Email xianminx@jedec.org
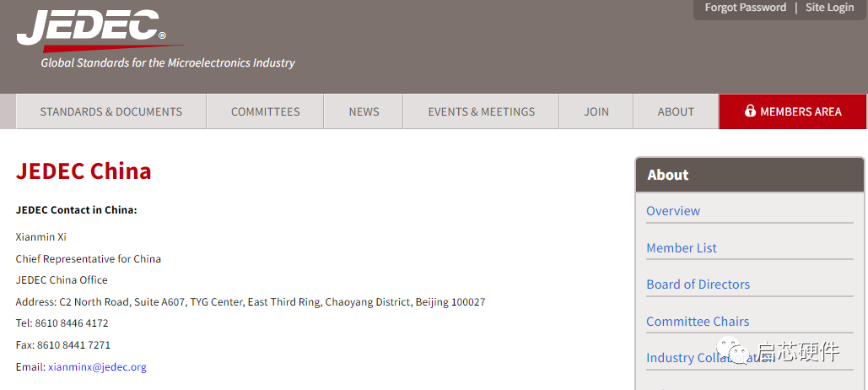This screenshot has width=868, height=390. pos(97,367)
